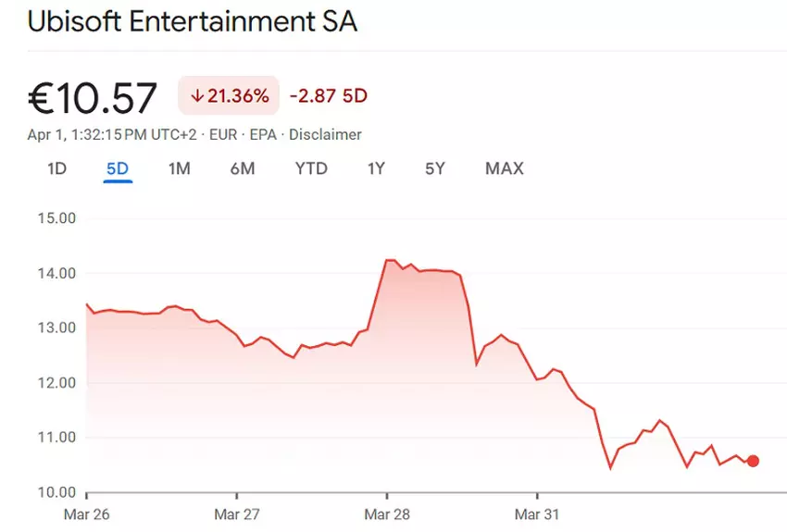Select the MAX range tab
787x532 pixels.
point(504,168)
